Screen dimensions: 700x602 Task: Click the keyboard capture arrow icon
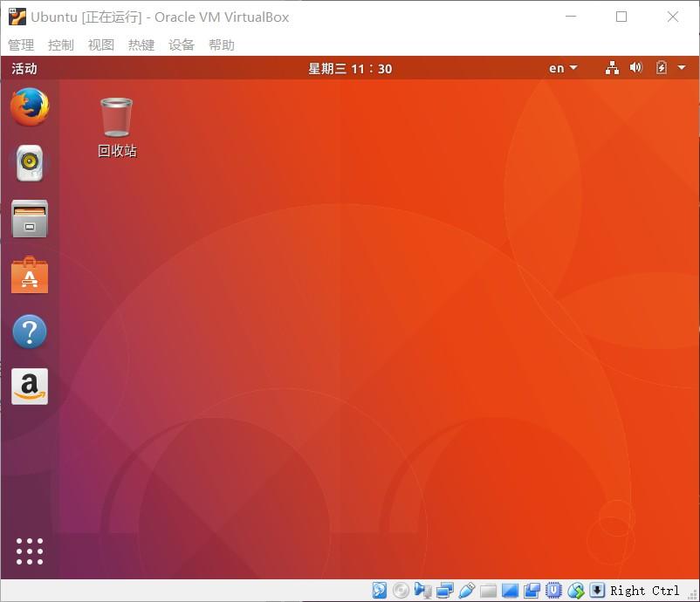click(597, 591)
